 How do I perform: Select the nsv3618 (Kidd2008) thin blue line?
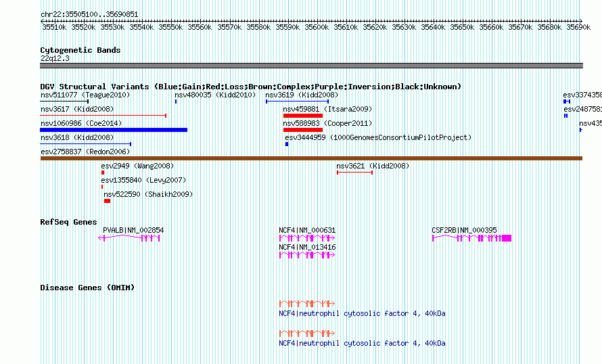coord(86,144)
